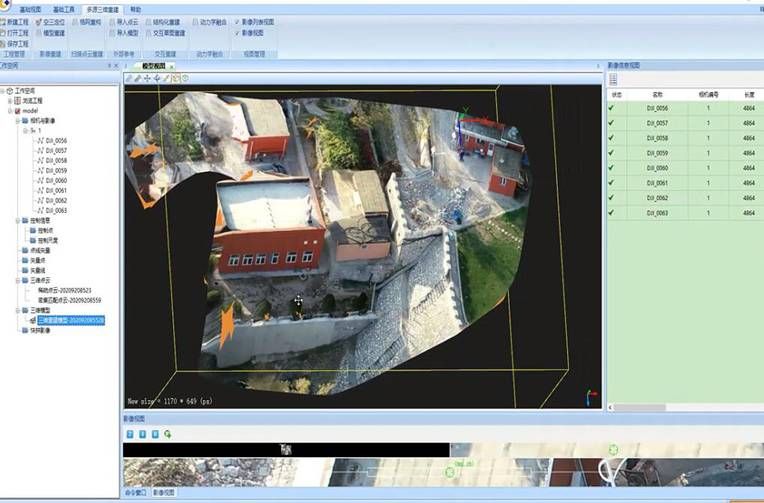Toggle status check for DJI_0060 row
This screenshot has width=764, height=503.
611,168
